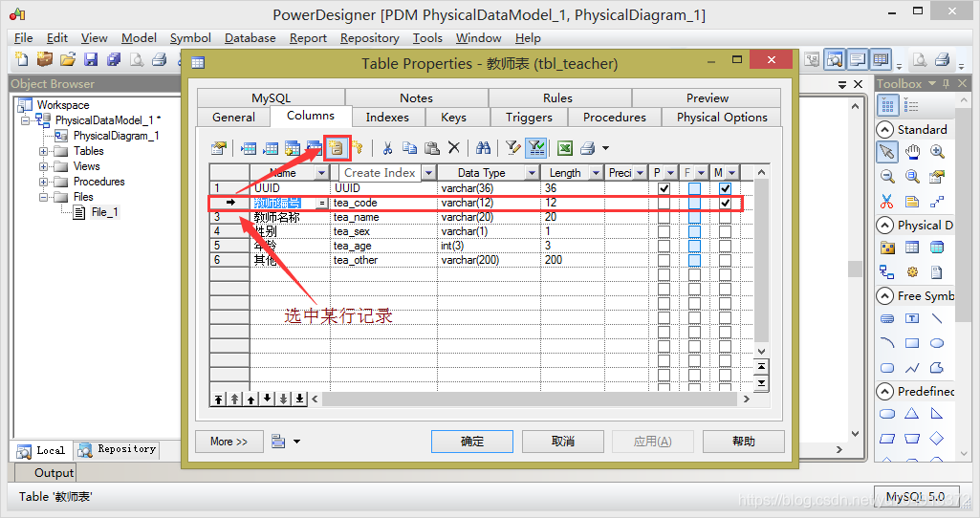Expand the Views folder in Object Browser

pyautogui.click(x=43, y=166)
